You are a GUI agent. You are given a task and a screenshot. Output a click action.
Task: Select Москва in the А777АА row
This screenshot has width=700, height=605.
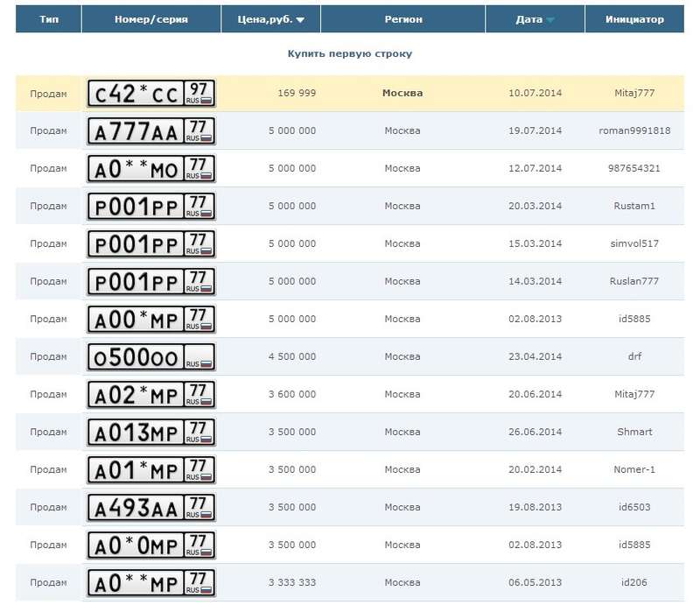[402, 130]
